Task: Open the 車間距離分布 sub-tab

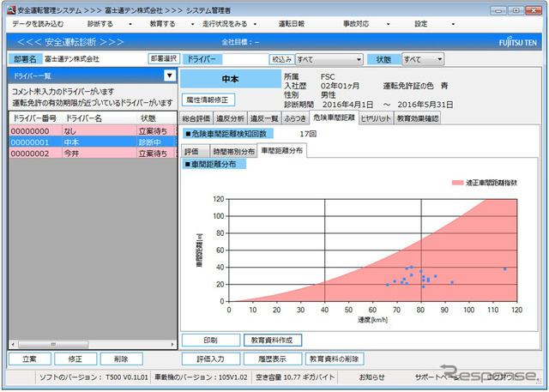Action: point(282,150)
